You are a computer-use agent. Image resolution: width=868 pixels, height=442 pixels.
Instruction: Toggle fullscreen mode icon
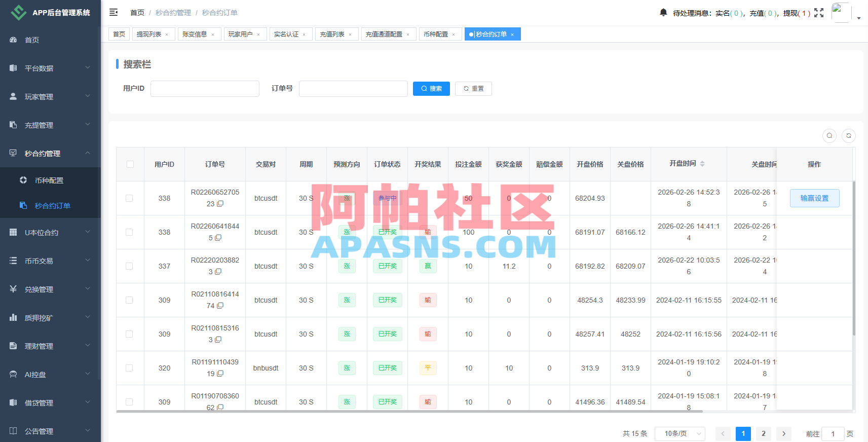(x=819, y=13)
